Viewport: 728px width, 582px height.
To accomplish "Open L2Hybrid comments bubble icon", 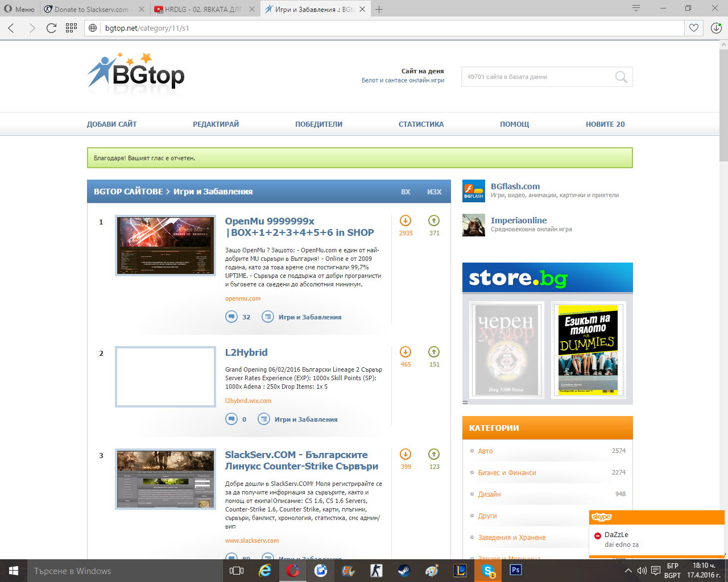I will [231, 419].
